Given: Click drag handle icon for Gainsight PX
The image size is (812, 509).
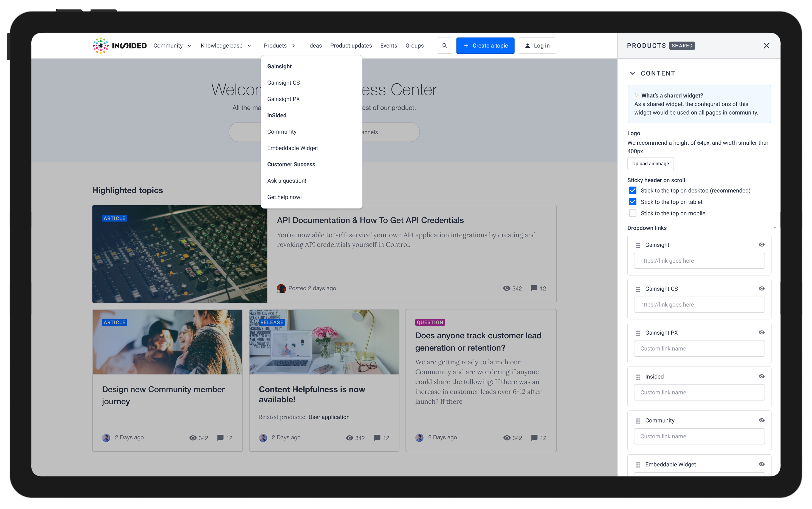Looking at the screenshot, I should click(x=638, y=332).
